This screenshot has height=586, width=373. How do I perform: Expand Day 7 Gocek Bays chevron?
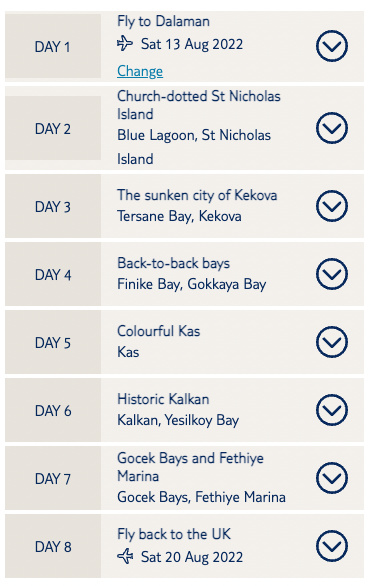(x=332, y=478)
